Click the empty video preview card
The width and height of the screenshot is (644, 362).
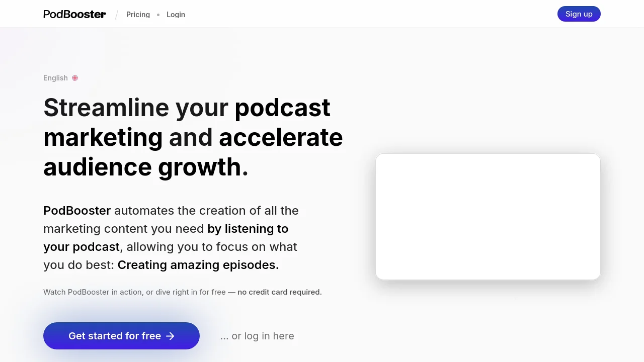(x=488, y=217)
